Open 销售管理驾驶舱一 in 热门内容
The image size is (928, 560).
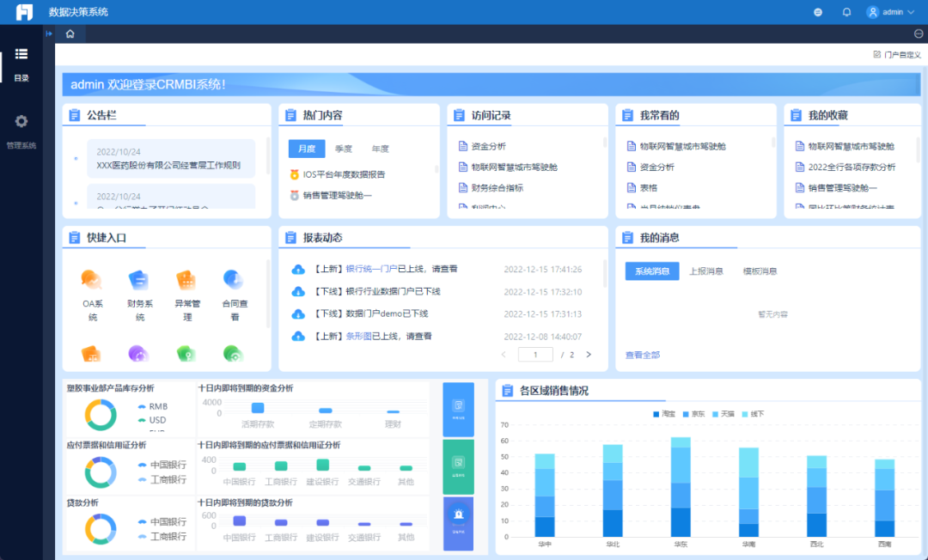[x=338, y=196]
